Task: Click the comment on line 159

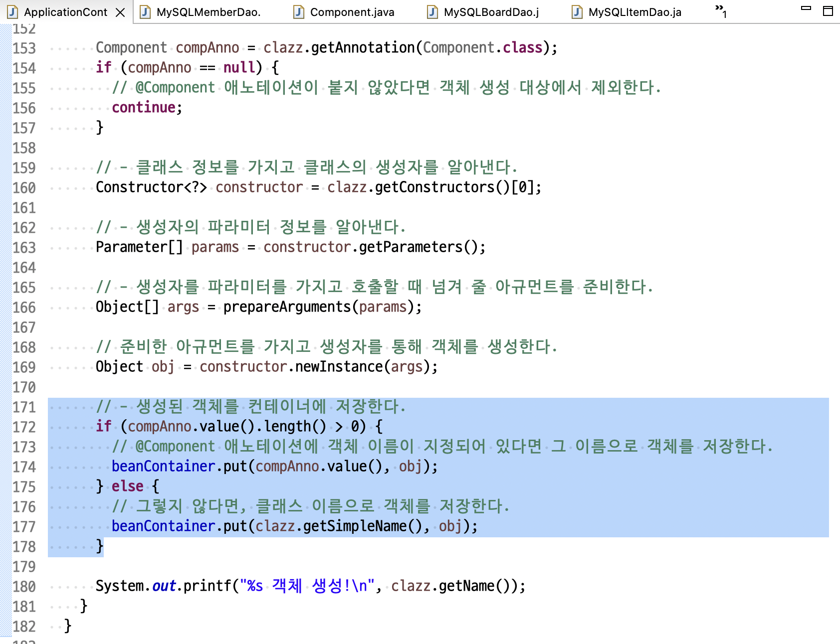Action: pyautogui.click(x=307, y=167)
